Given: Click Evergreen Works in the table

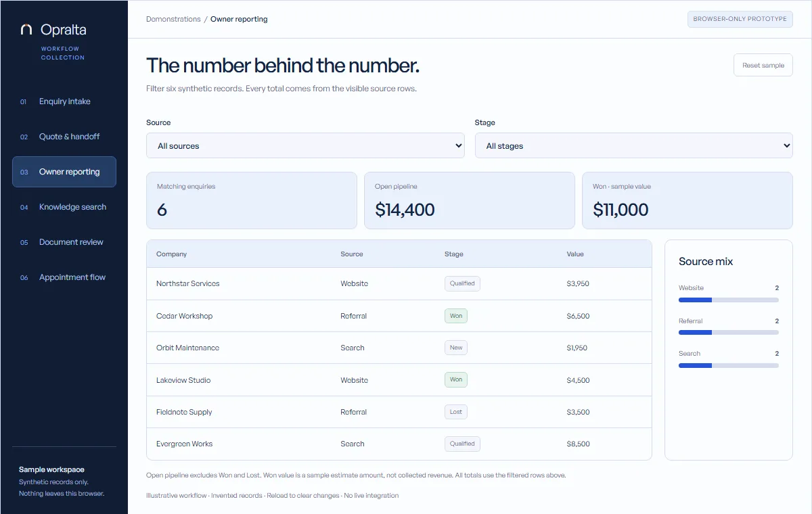Looking at the screenshot, I should coord(184,444).
